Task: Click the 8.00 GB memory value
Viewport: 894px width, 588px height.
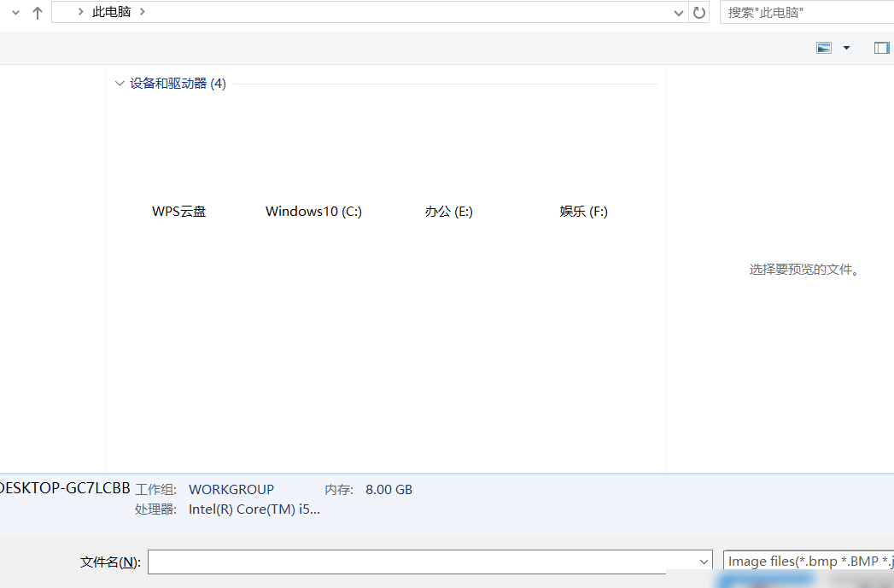Action: pos(389,489)
